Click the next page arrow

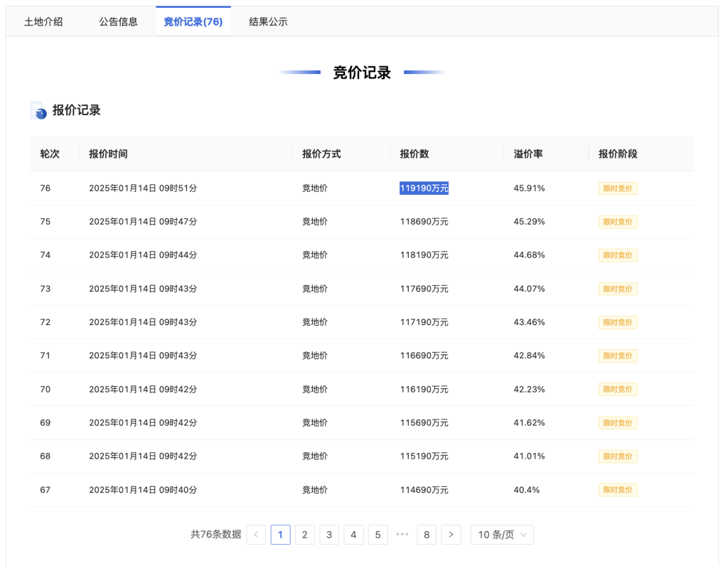click(451, 535)
